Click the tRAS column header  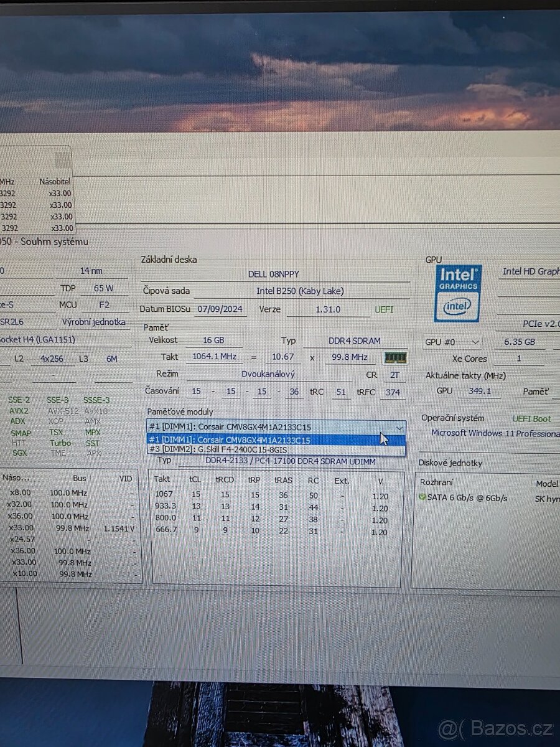tap(283, 481)
